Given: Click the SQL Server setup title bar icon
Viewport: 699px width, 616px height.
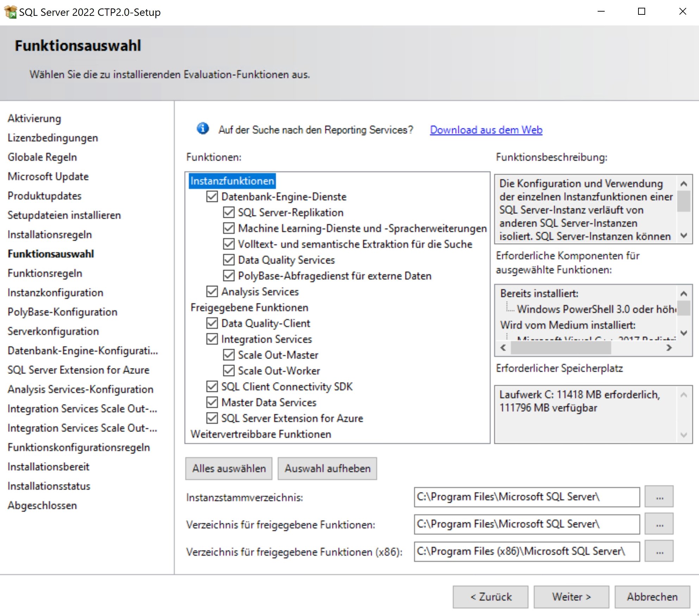Looking at the screenshot, I should pyautogui.click(x=10, y=12).
